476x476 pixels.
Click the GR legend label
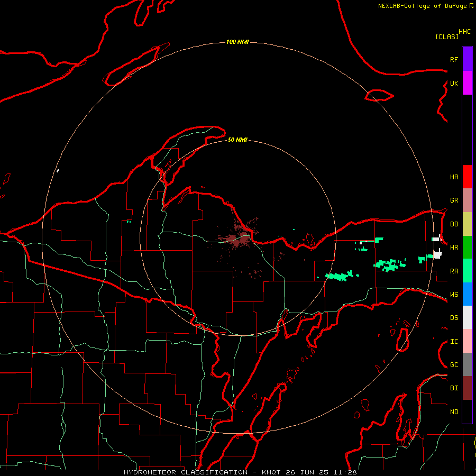point(454,200)
